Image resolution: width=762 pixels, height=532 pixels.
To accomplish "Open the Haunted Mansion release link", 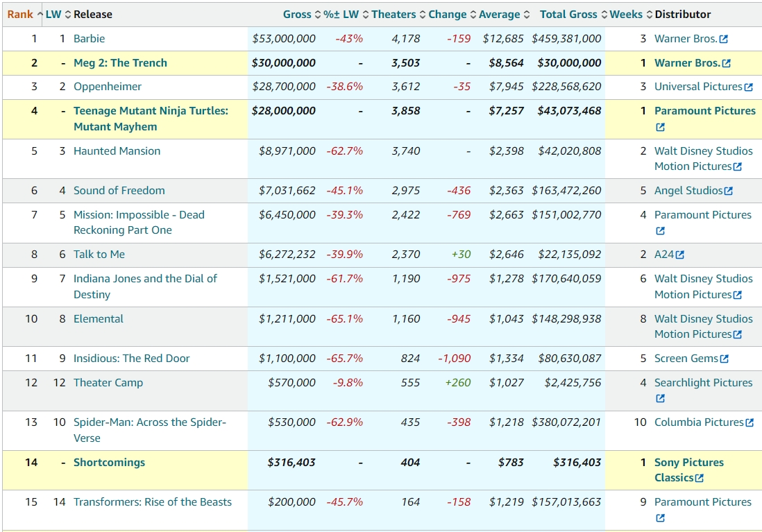I will click(117, 151).
